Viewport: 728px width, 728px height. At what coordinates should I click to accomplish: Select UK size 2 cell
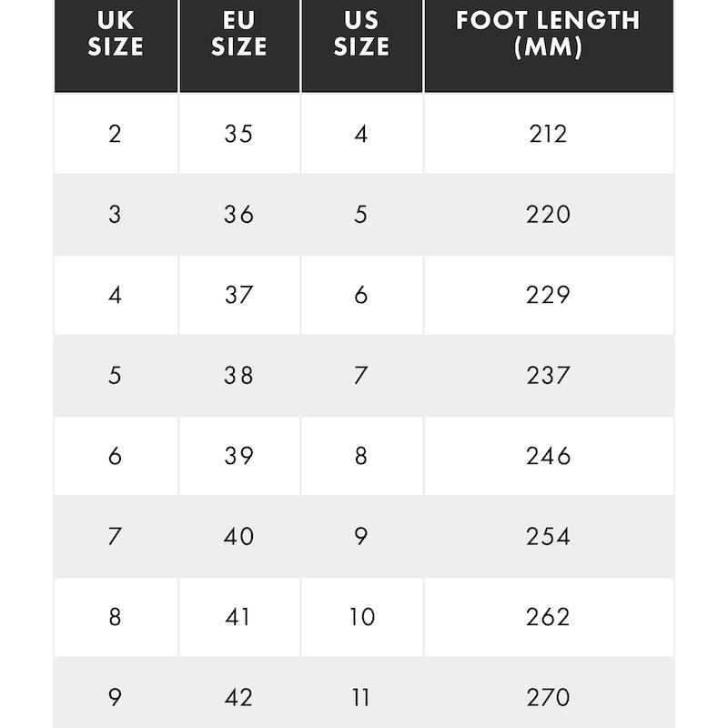click(x=116, y=133)
